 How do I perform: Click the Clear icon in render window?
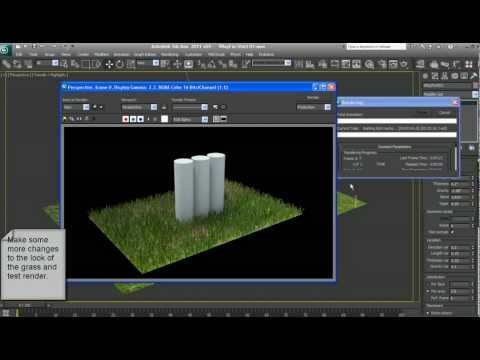[94, 119]
